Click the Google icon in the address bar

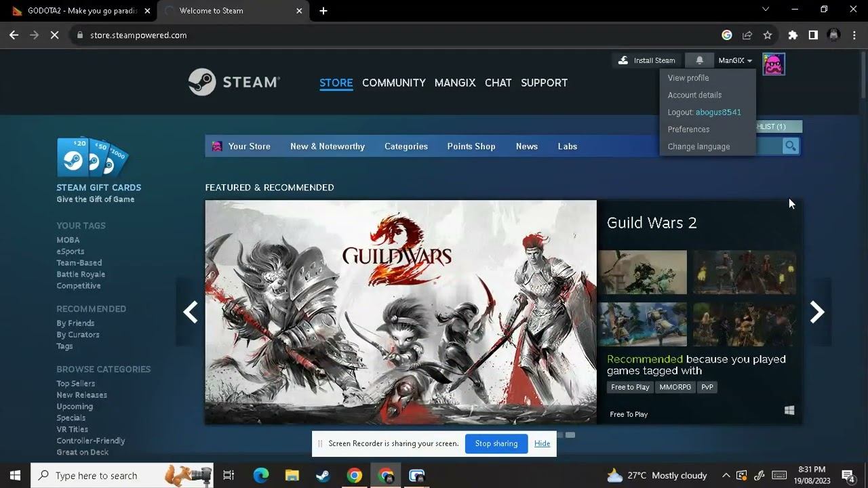click(727, 35)
